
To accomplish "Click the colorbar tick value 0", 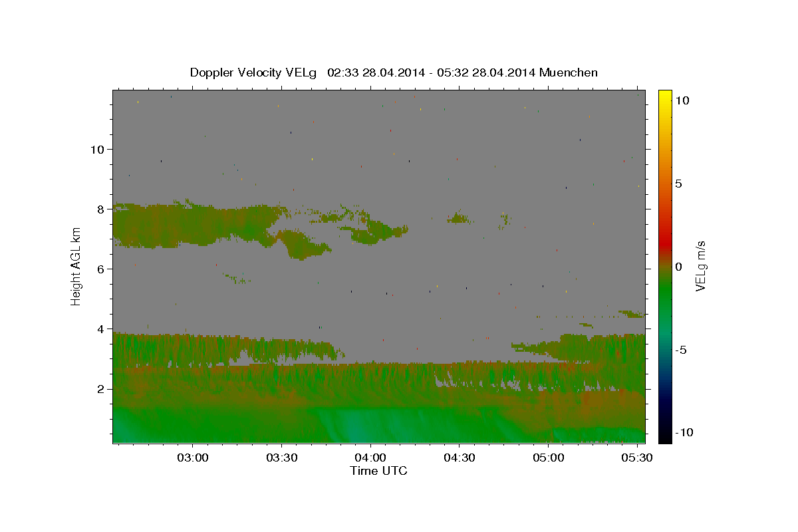I will (678, 267).
